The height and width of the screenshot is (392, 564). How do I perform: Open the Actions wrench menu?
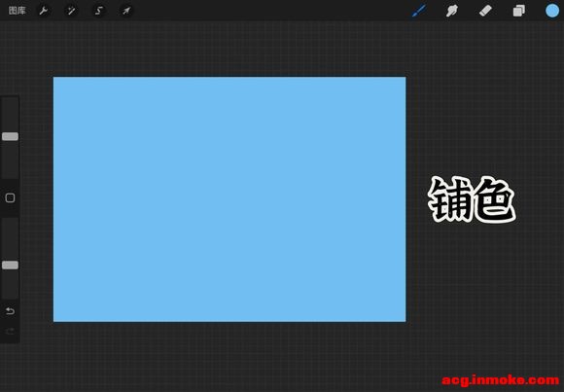44,11
